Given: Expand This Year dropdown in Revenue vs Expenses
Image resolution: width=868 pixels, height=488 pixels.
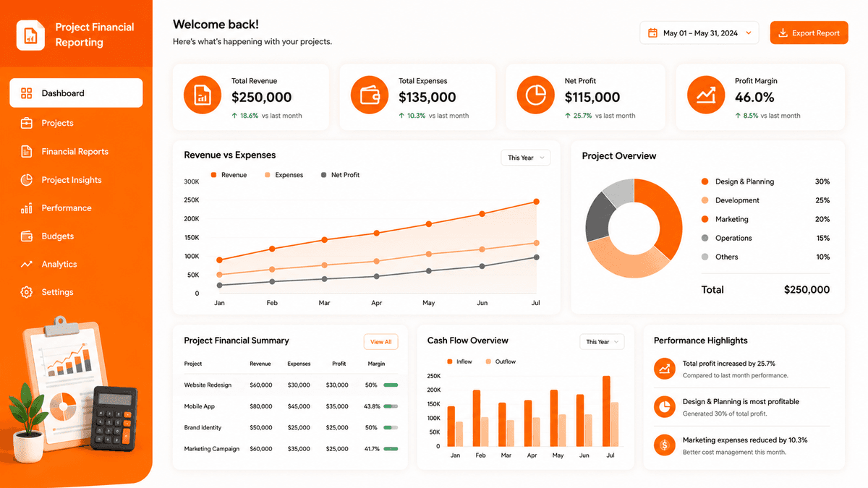Looking at the screenshot, I should coord(526,158).
